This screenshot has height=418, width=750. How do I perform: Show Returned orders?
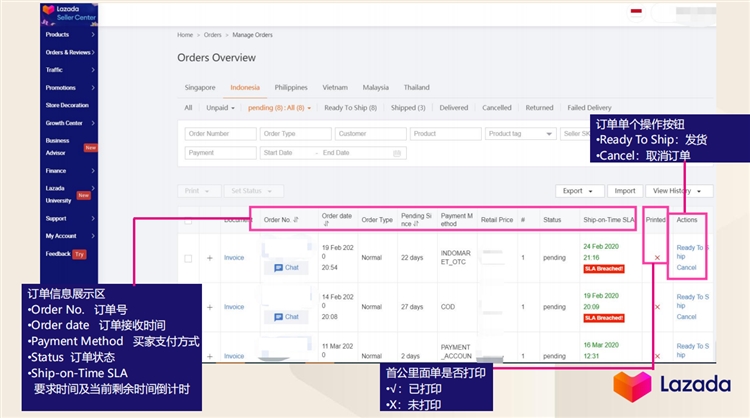coord(539,108)
